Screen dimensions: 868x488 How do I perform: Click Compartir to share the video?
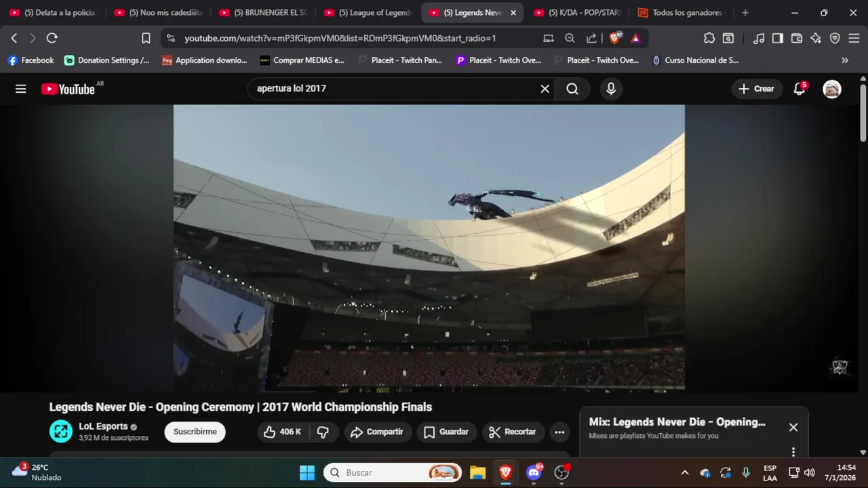(x=376, y=432)
